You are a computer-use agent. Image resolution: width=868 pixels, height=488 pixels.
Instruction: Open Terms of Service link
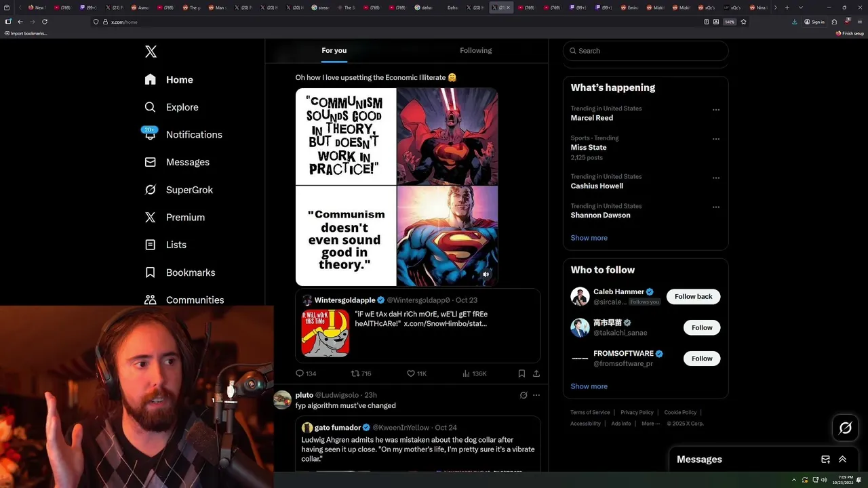pyautogui.click(x=590, y=412)
